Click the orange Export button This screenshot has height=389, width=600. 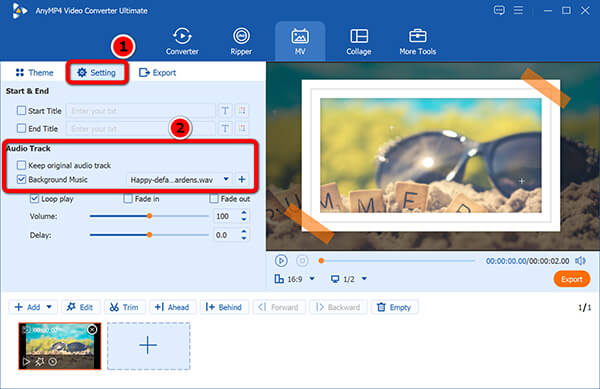pyautogui.click(x=572, y=279)
